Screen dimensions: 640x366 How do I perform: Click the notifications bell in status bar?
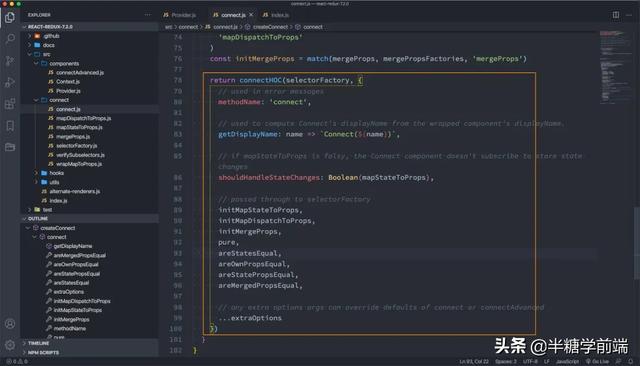[x=631, y=362]
